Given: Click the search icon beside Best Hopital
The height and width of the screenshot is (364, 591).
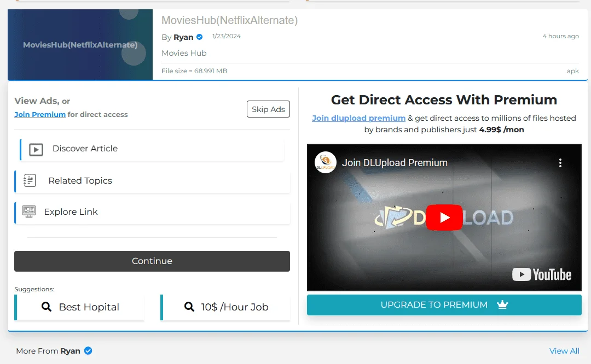Looking at the screenshot, I should pyautogui.click(x=47, y=307).
